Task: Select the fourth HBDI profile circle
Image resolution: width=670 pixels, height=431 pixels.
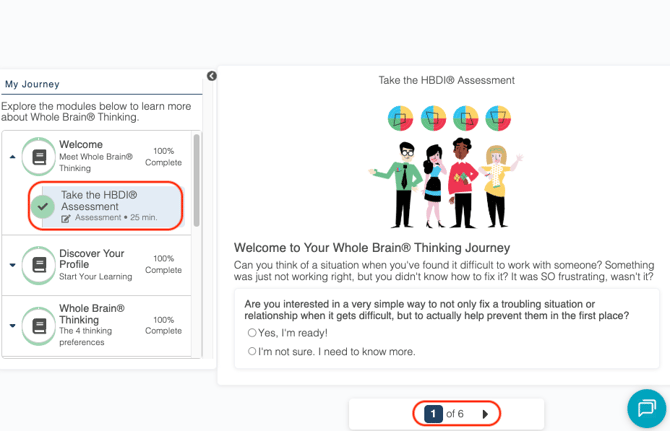Action: point(498,118)
